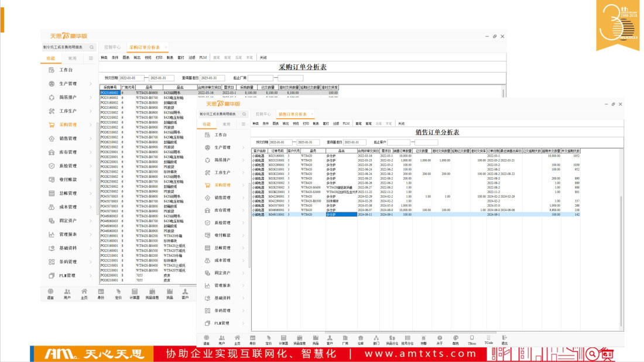
Task: Open the 批号分仓 batch warehouse icon
Action: point(407,340)
